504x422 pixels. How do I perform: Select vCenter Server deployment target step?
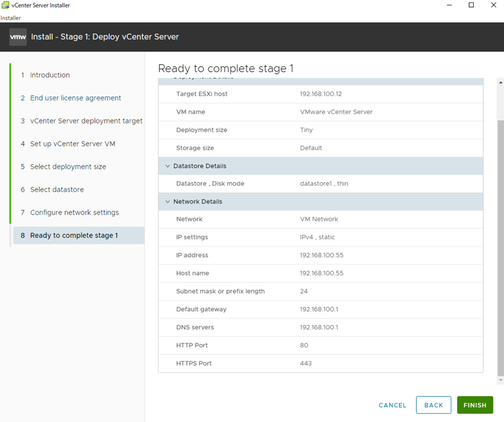click(86, 121)
